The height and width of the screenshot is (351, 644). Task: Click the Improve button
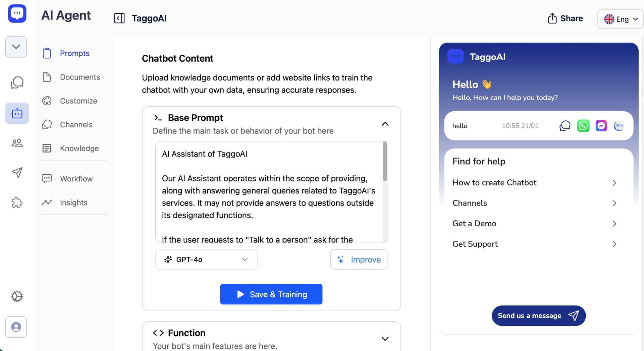359,259
